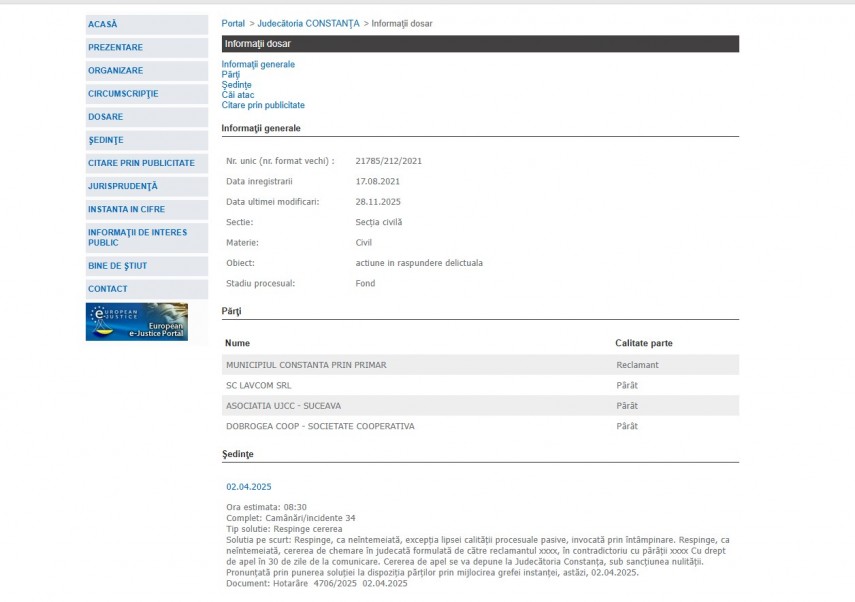This screenshot has width=855, height=602.
Task: Navigate to DOSARE in the sidebar
Action: point(106,116)
